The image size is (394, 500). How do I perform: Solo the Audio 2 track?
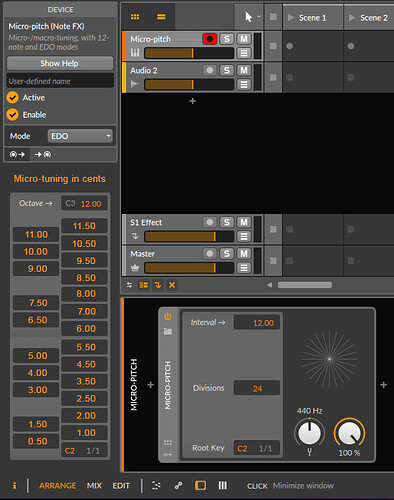coord(227,70)
